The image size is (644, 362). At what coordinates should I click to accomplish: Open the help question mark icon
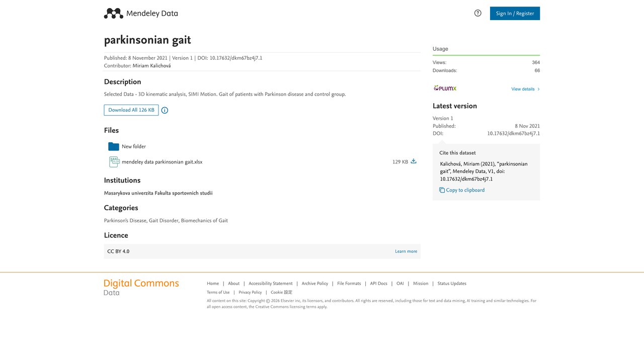pyautogui.click(x=478, y=13)
